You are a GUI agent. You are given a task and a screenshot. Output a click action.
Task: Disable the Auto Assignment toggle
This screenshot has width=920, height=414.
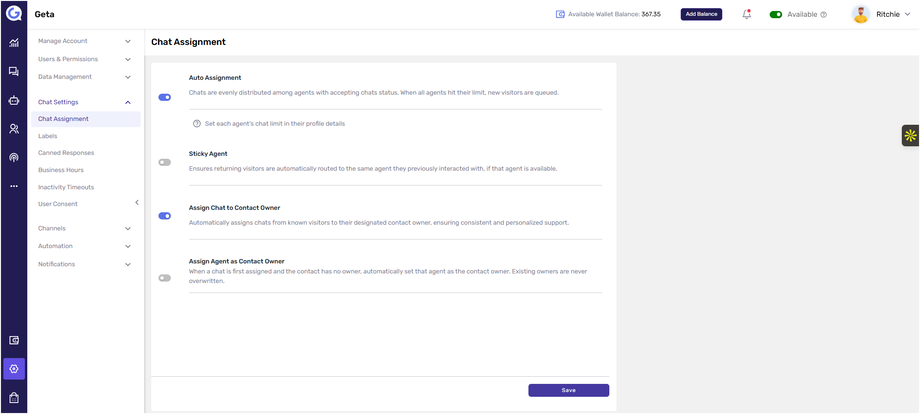point(165,97)
